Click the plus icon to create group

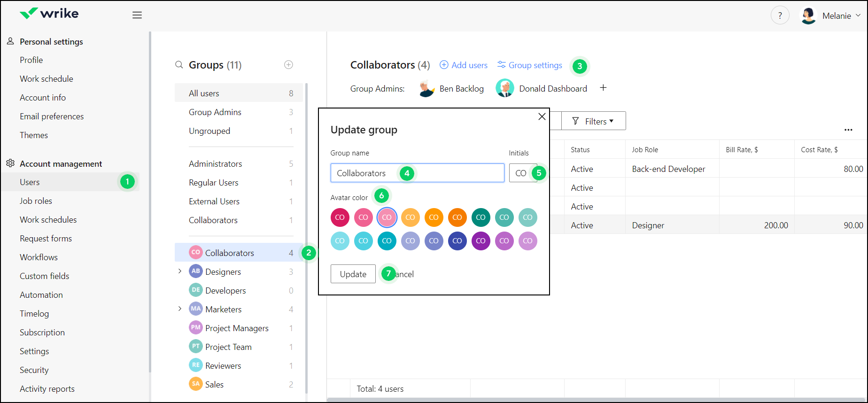288,65
